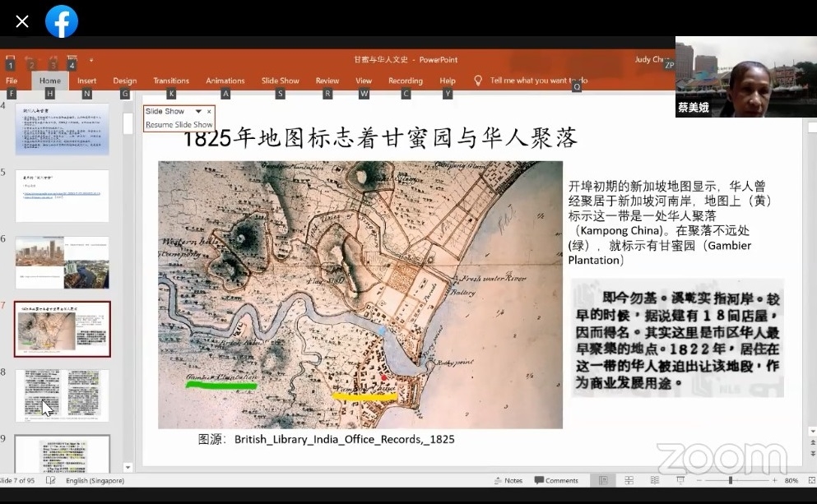
Task: Open the Design ribbon tab
Action: [x=124, y=81]
